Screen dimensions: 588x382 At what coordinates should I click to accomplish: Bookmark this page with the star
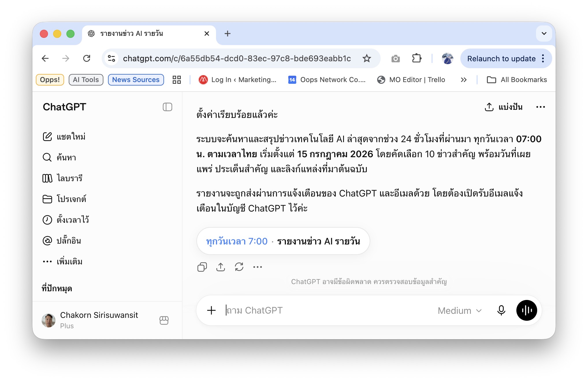367,58
